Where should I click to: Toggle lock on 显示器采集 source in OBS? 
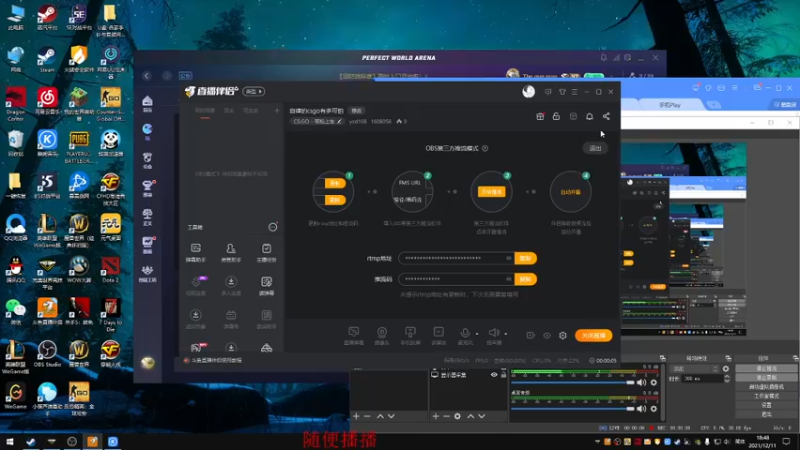[504, 374]
